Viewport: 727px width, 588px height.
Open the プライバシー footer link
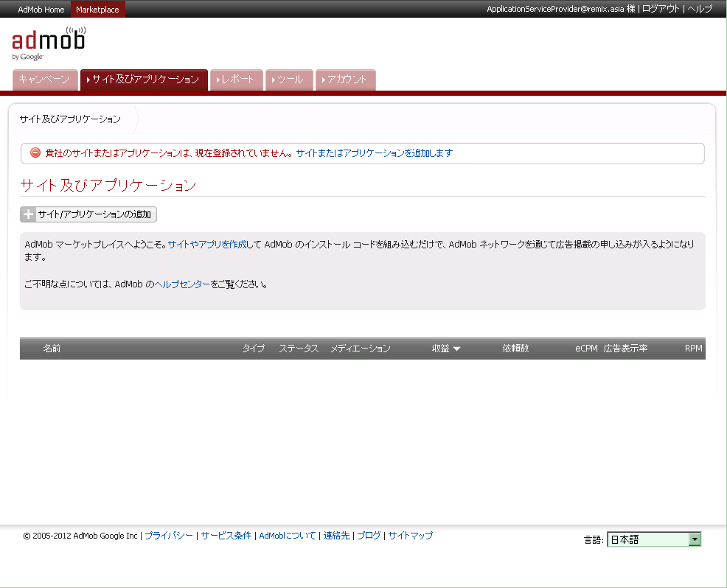[169, 536]
